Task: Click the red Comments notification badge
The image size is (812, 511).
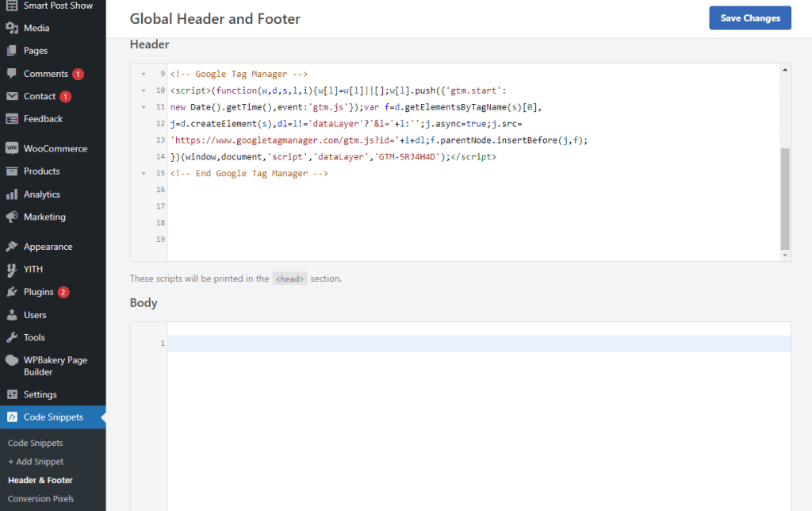Action: (79, 74)
